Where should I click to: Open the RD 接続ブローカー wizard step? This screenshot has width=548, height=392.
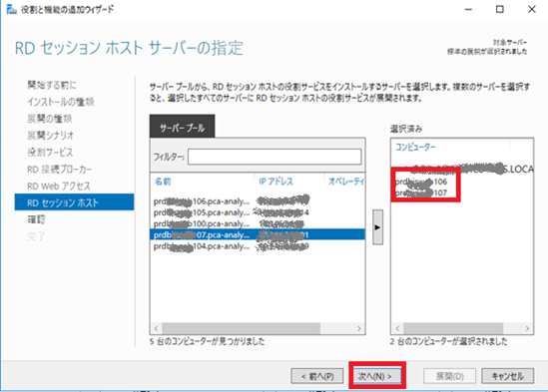60,170
